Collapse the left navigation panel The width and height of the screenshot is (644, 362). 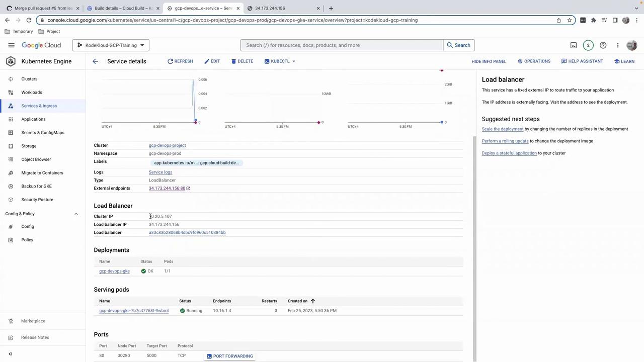(11, 354)
